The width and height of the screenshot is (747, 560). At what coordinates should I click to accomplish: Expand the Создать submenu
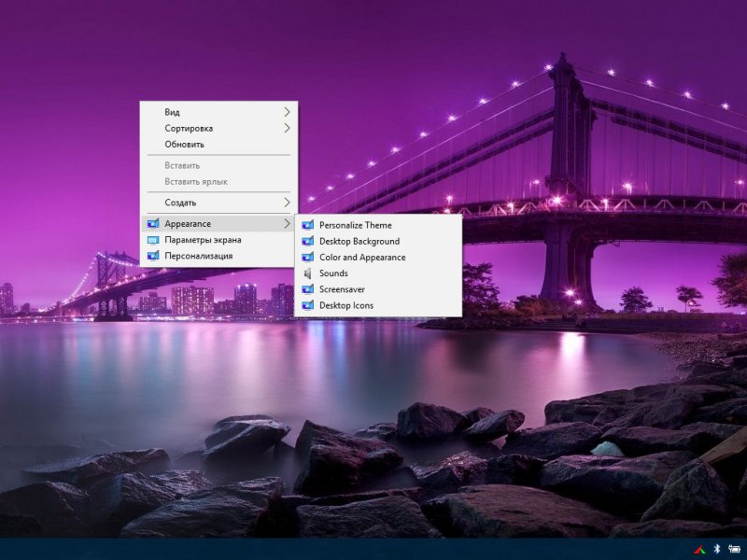pos(218,203)
